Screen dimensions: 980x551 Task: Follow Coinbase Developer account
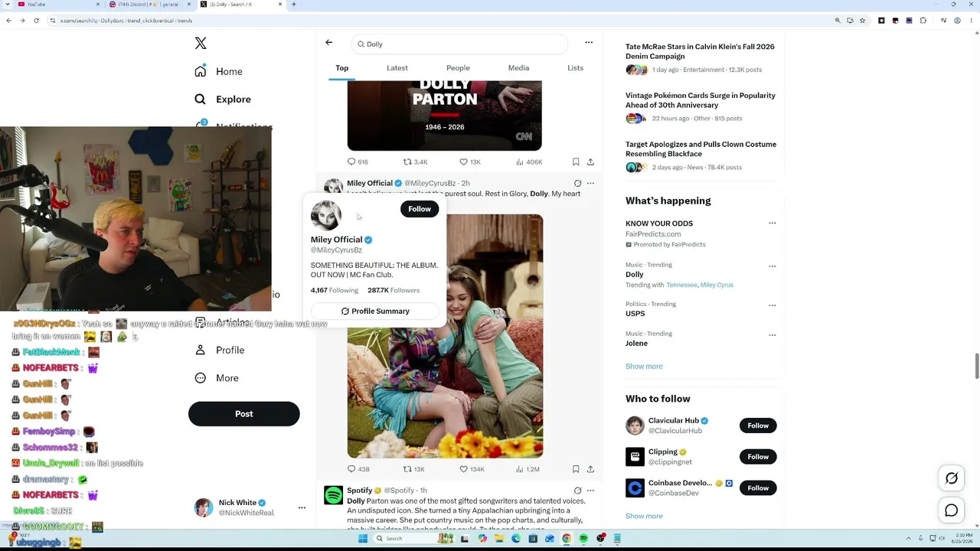coord(758,488)
